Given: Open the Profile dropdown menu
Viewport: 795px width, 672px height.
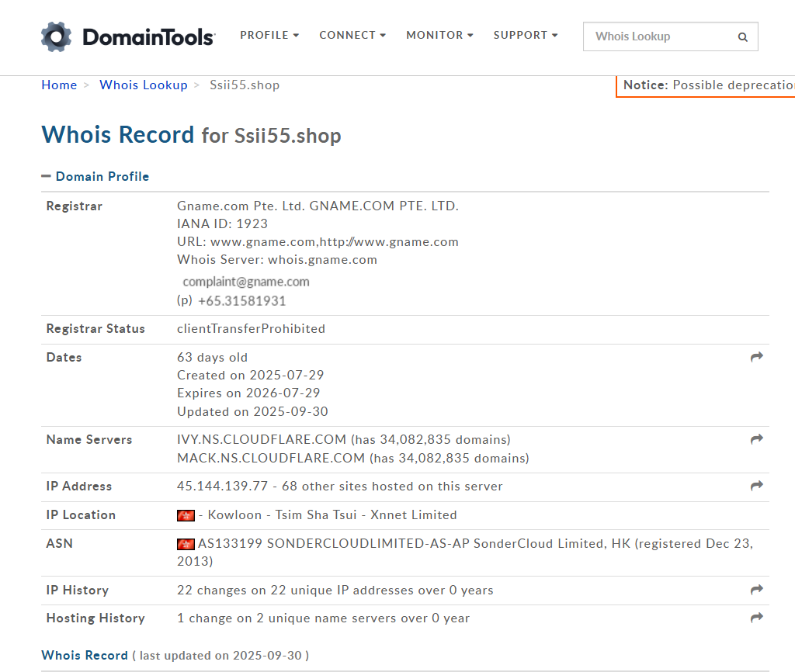Looking at the screenshot, I should pos(269,35).
